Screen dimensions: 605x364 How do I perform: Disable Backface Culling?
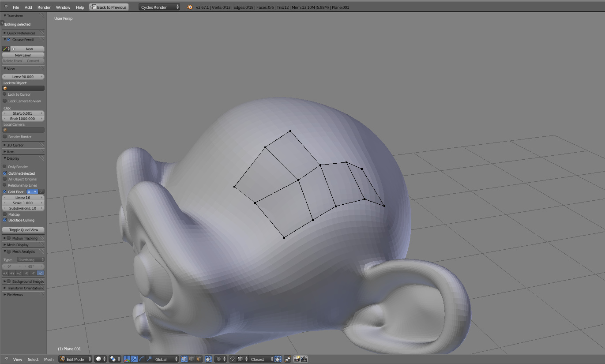(5, 220)
